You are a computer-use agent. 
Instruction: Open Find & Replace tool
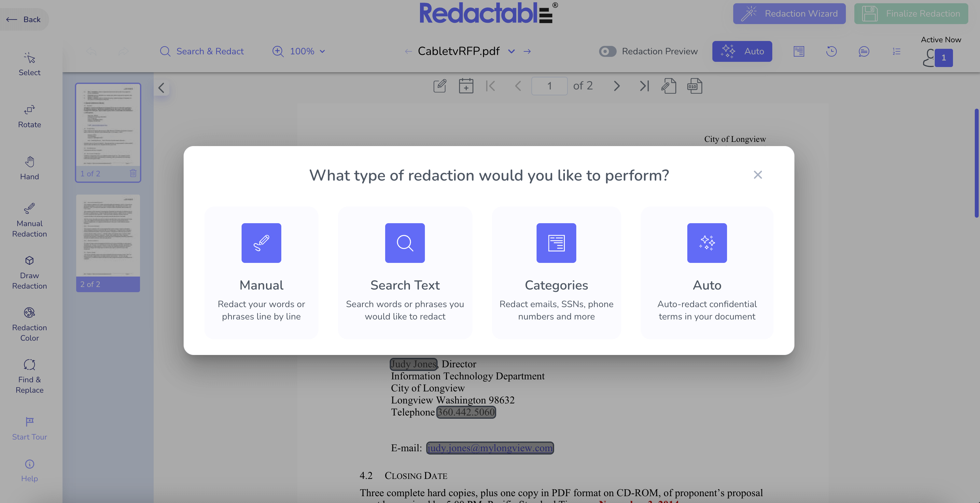(29, 377)
